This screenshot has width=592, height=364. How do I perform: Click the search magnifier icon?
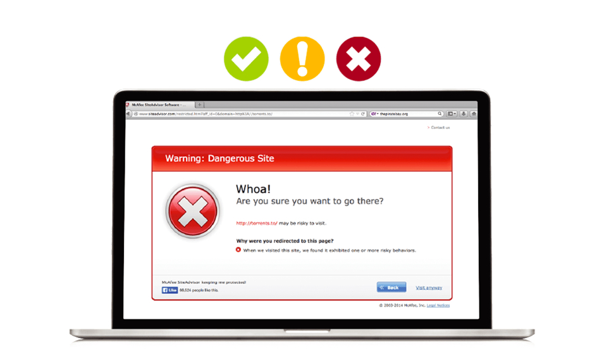(x=440, y=114)
